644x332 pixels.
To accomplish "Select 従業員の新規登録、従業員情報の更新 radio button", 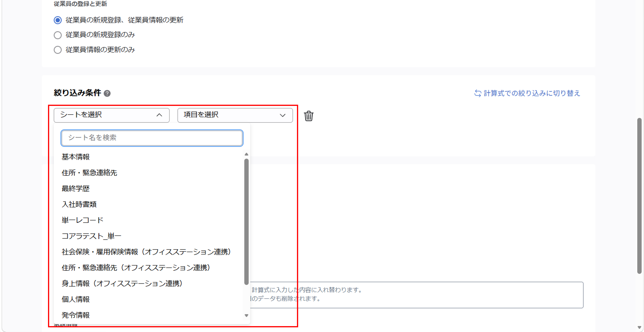I will tap(58, 20).
